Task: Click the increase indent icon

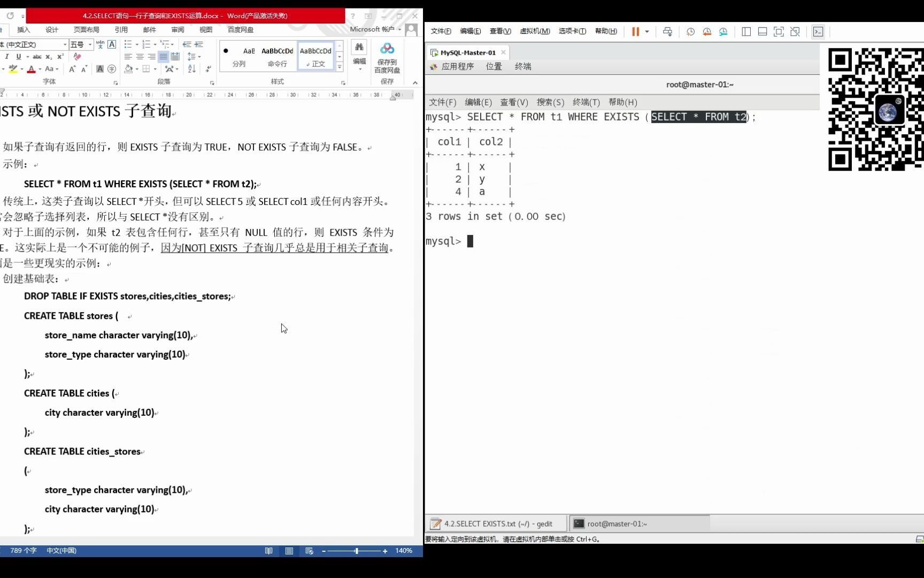Action: (x=198, y=44)
